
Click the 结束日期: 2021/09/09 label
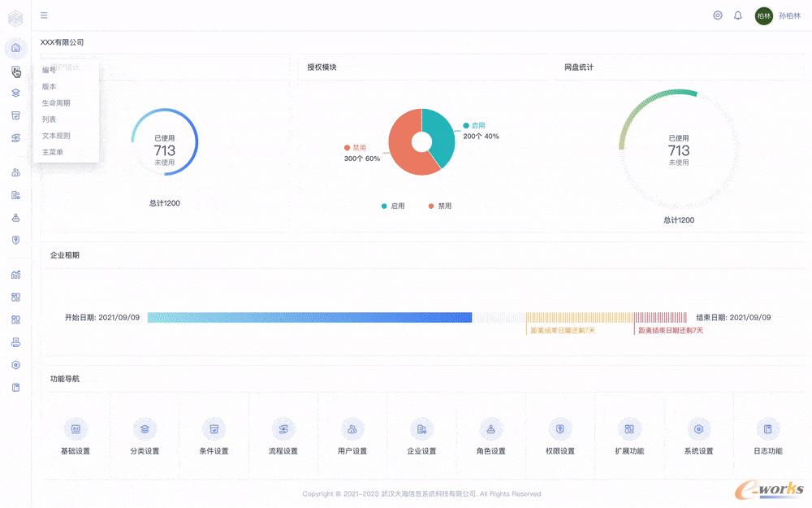(x=733, y=317)
